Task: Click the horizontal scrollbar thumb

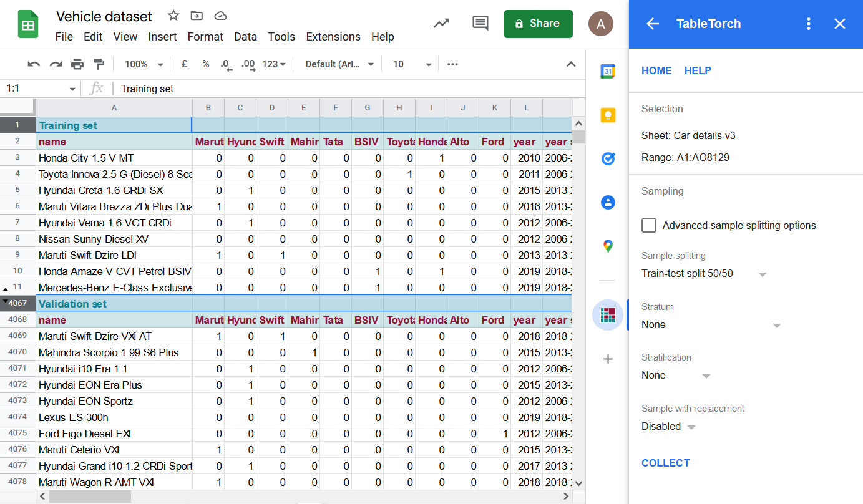Action: 90,497
